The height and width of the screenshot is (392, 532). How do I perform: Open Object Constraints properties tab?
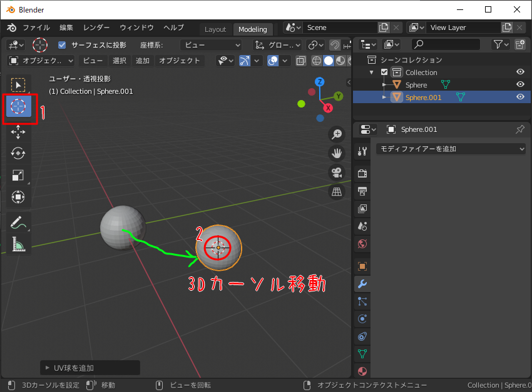[362, 336]
